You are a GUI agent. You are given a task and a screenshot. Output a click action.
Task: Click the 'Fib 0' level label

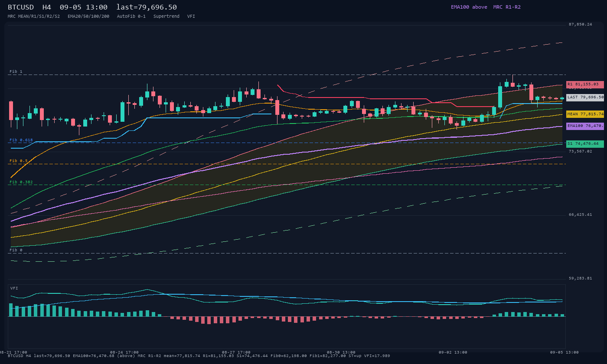(x=16, y=250)
